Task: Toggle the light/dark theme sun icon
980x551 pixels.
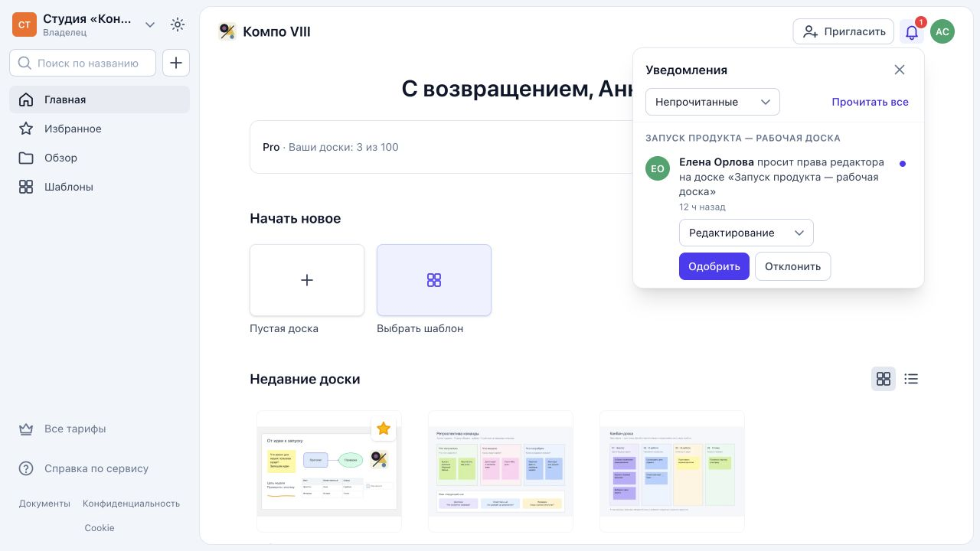Action: (x=178, y=24)
